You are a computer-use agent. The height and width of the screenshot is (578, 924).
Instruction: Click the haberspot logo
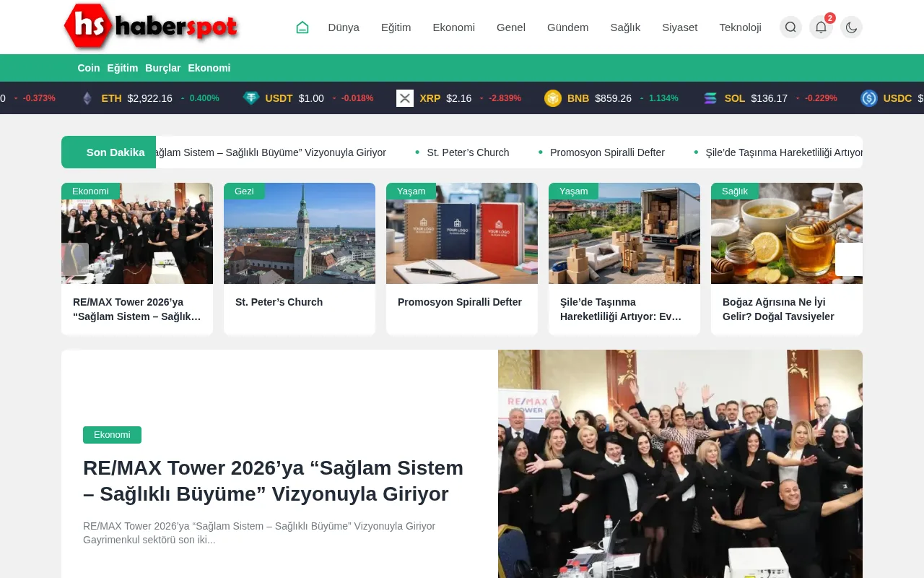click(150, 27)
